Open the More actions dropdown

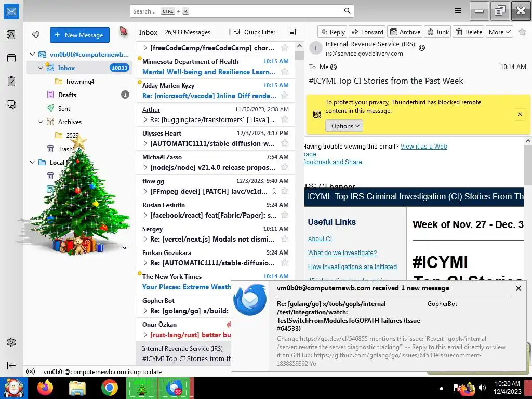(499, 32)
